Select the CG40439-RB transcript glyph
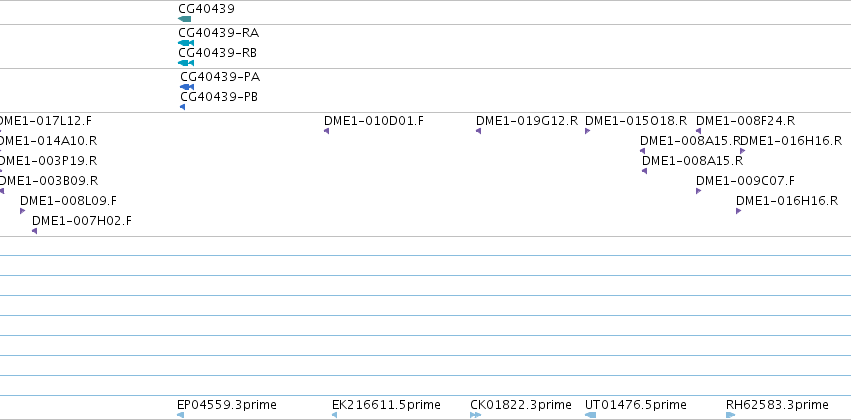The width and height of the screenshot is (851, 420). click(186, 63)
